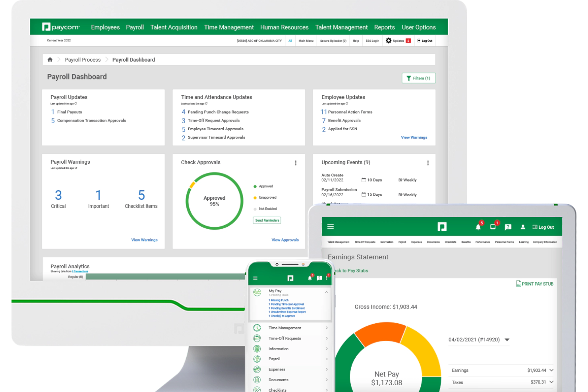
Task: Open the Check Approvals three-dot menu
Action: click(x=296, y=163)
